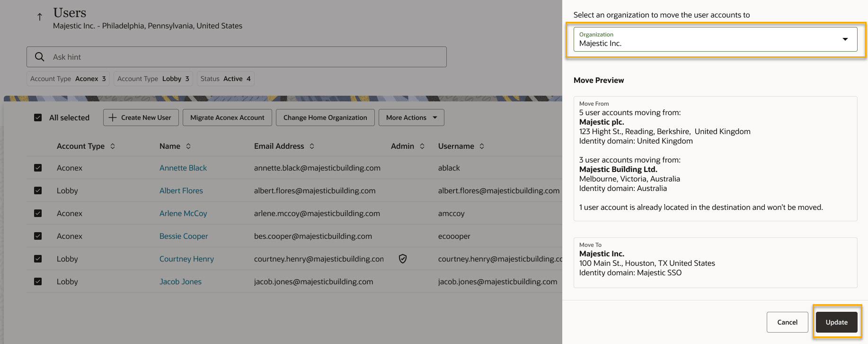
Task: Uncheck the Arlene McCoy row checkbox
Action: pos(38,213)
